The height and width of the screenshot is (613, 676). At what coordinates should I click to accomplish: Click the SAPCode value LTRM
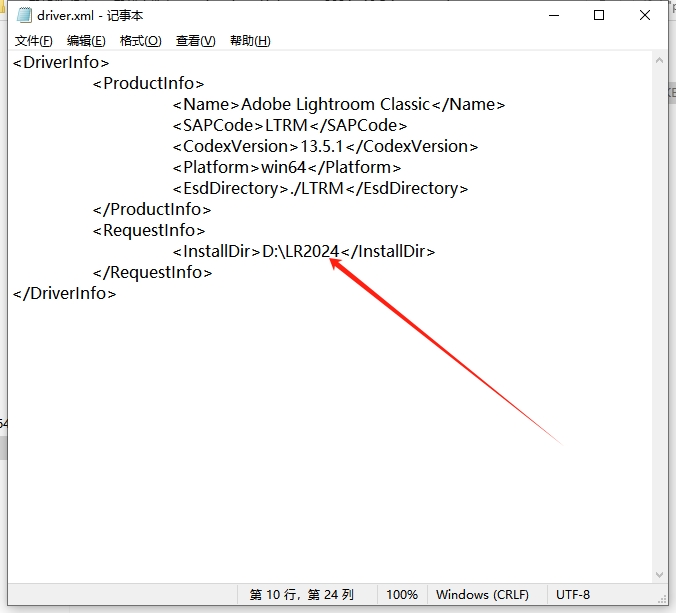[x=286, y=125]
